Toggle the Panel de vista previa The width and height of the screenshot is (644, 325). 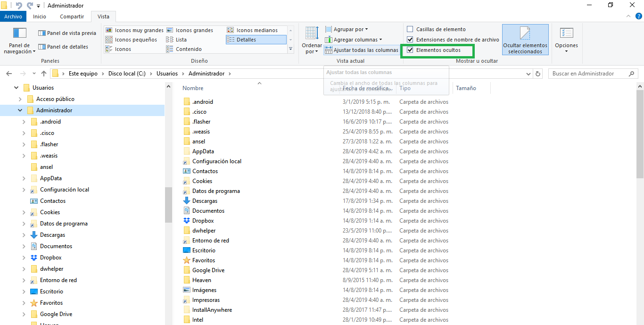tap(67, 33)
